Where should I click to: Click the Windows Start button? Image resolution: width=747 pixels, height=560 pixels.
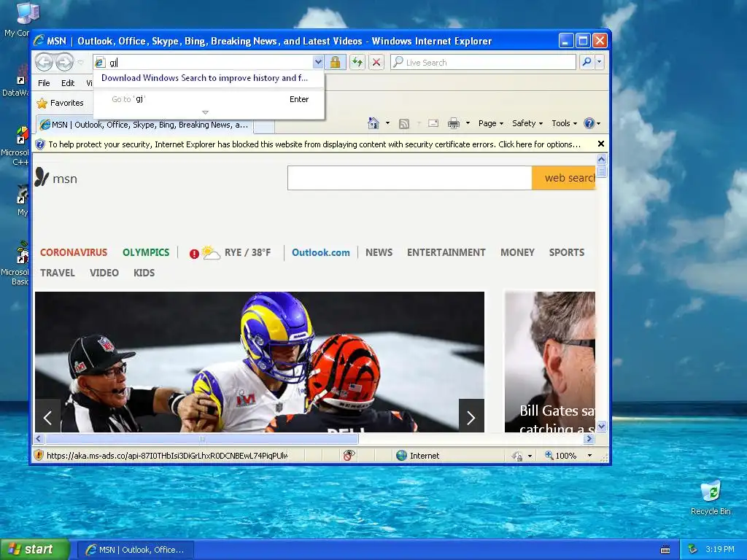coord(34,550)
